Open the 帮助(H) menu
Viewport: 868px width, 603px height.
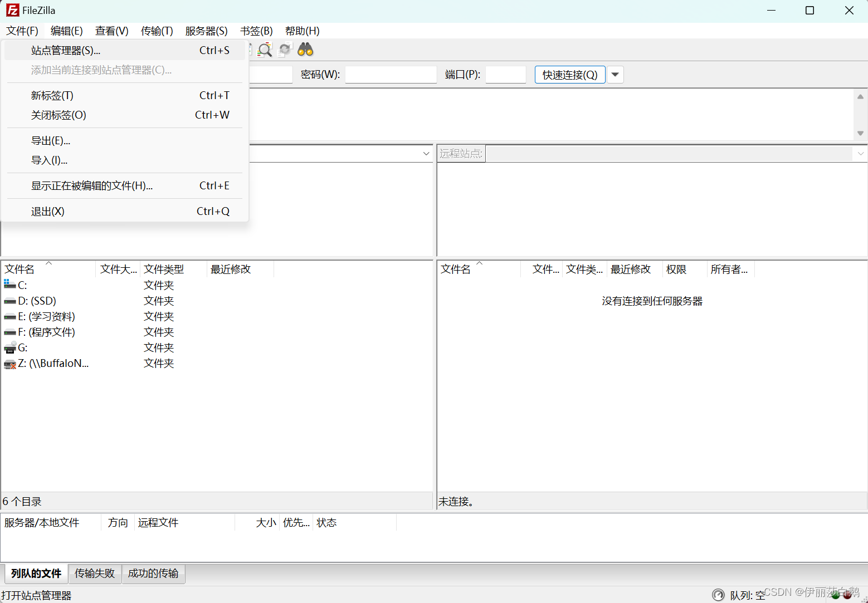coord(303,31)
